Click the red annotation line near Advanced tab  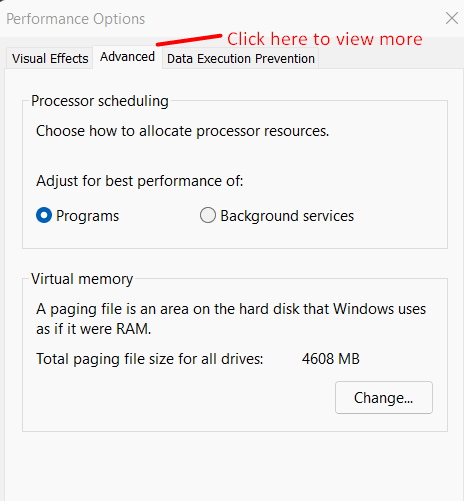click(189, 40)
